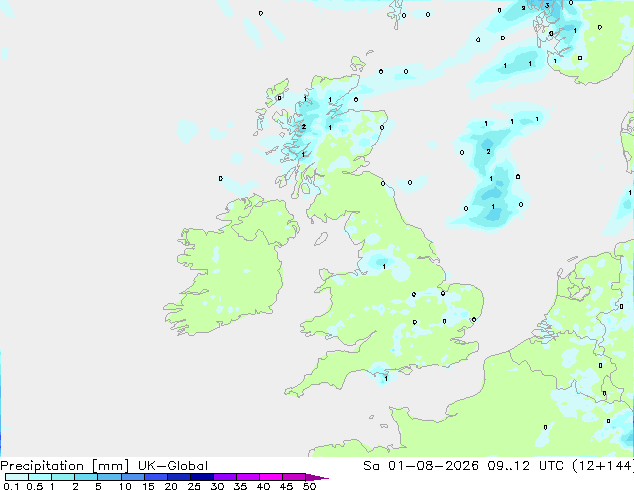Select the magenta 45–50 legend swatch
This screenshot has height=490, width=634.
pos(294,477)
